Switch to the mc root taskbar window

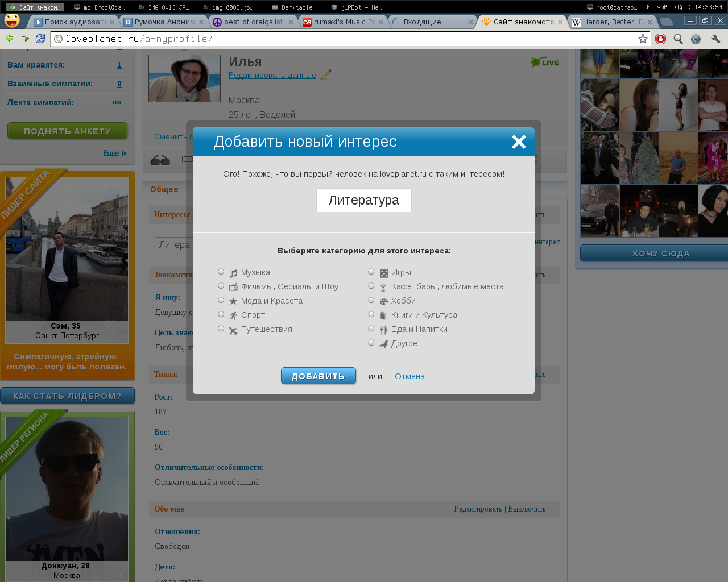(x=99, y=7)
